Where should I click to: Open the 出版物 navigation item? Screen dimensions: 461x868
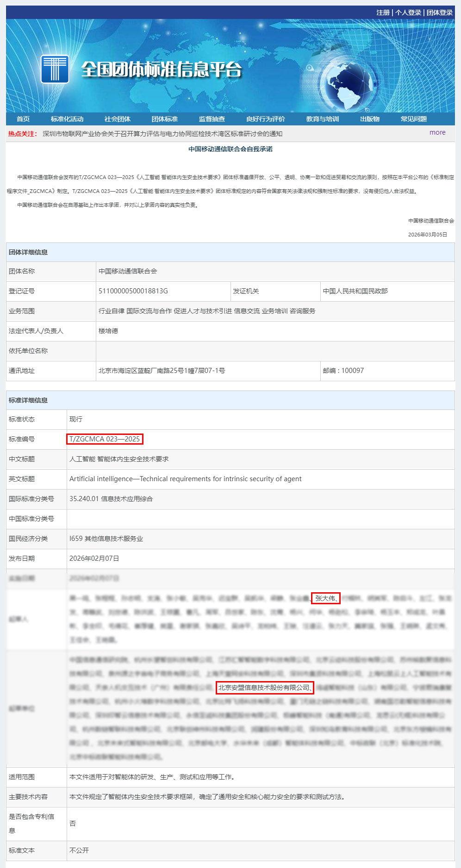pos(370,119)
